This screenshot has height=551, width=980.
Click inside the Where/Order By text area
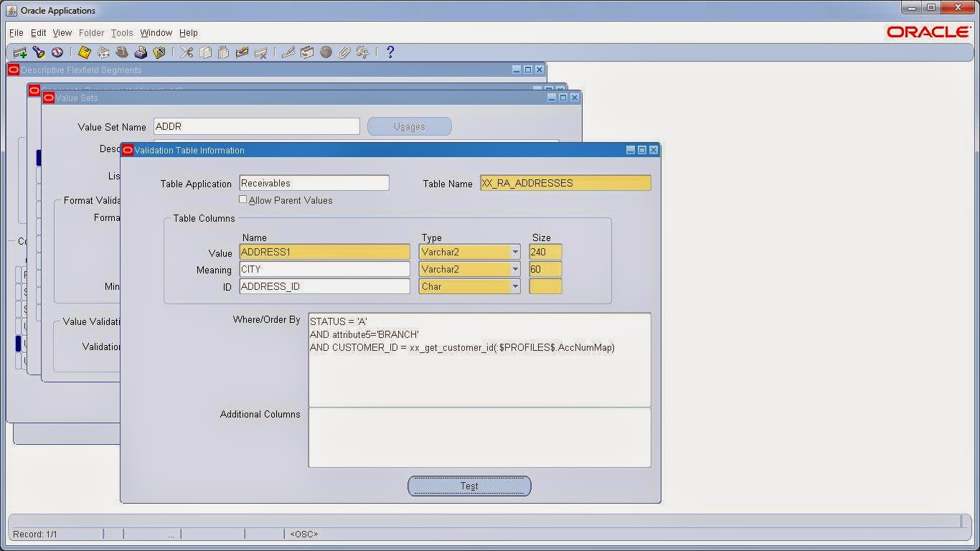(480, 360)
